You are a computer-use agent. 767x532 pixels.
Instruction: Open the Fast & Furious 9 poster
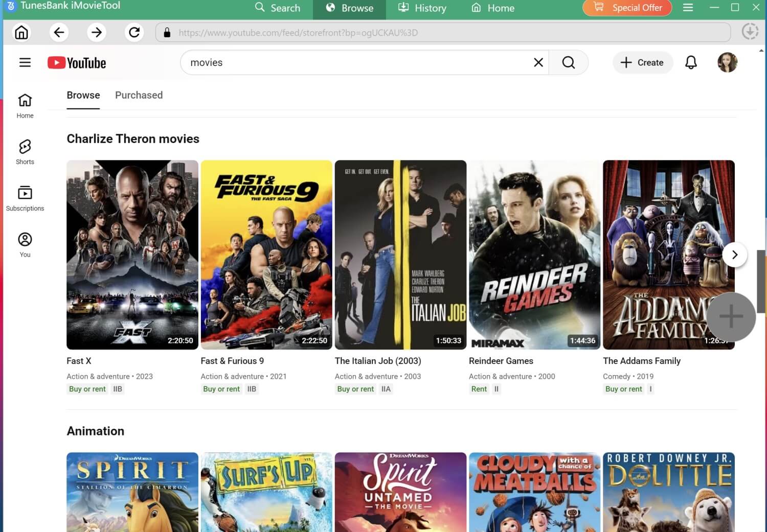click(266, 255)
